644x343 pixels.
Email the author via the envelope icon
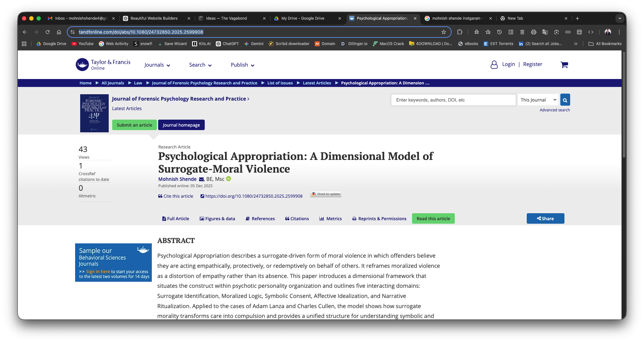202,179
